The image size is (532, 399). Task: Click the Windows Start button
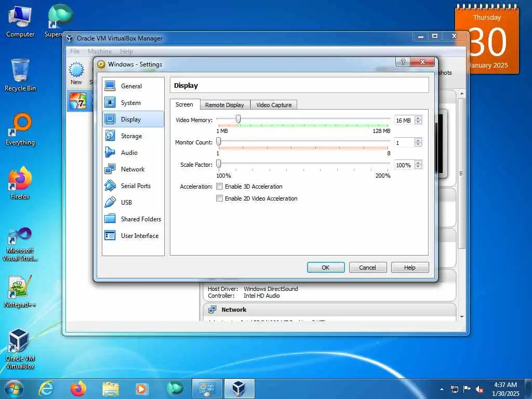(x=14, y=389)
